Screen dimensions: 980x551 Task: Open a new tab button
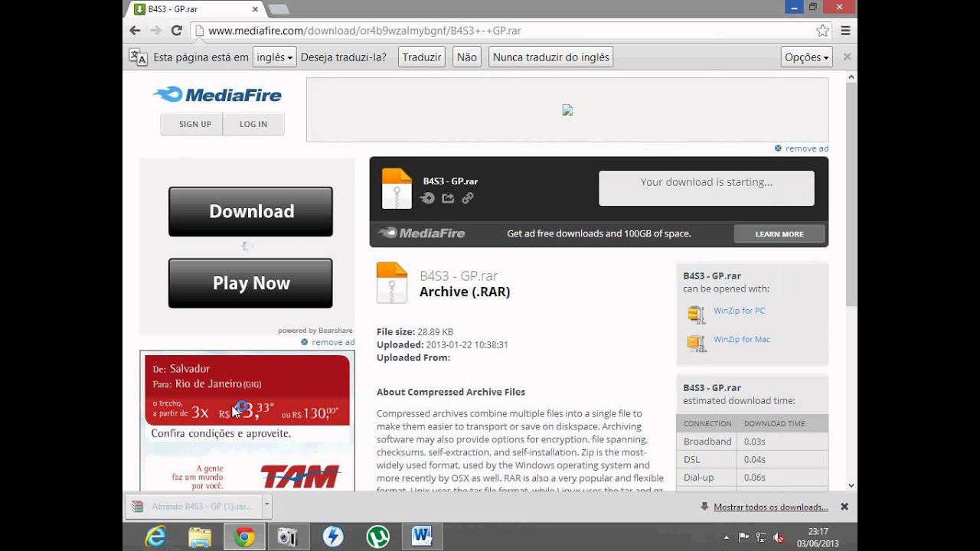(x=277, y=9)
